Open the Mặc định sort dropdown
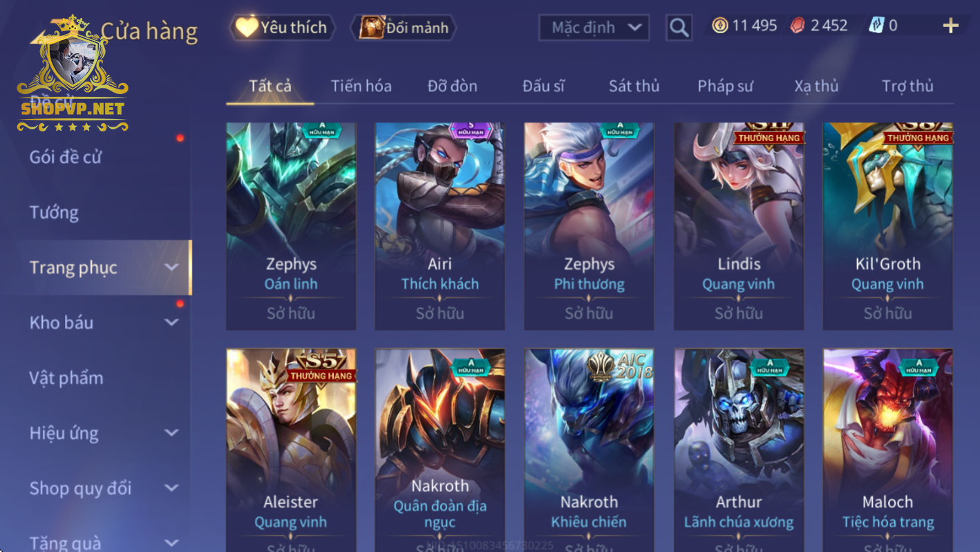Image resolution: width=980 pixels, height=552 pixels. pyautogui.click(x=594, y=28)
